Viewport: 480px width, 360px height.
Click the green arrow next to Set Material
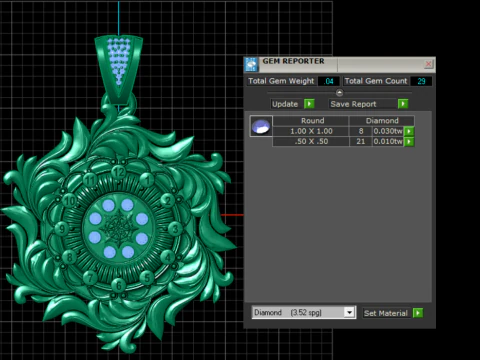pyautogui.click(x=418, y=313)
